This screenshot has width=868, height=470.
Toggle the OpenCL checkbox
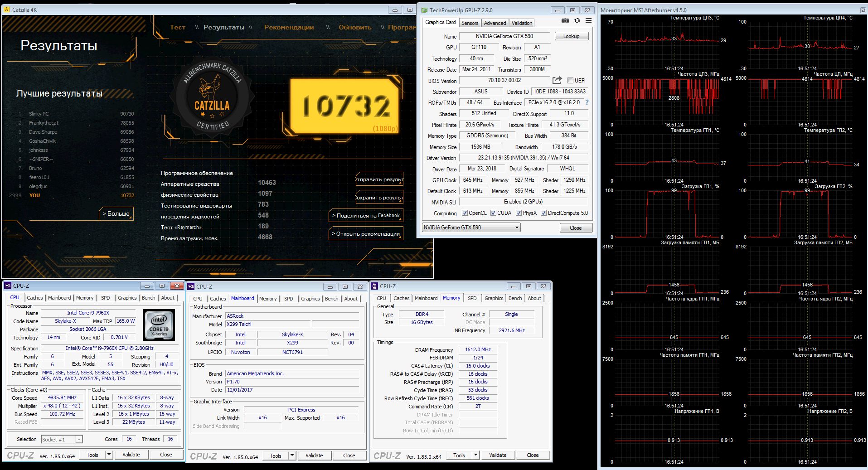pyautogui.click(x=465, y=213)
